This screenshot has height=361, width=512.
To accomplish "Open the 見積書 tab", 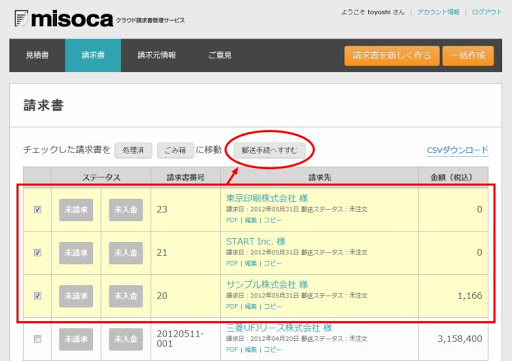I will click(37, 55).
